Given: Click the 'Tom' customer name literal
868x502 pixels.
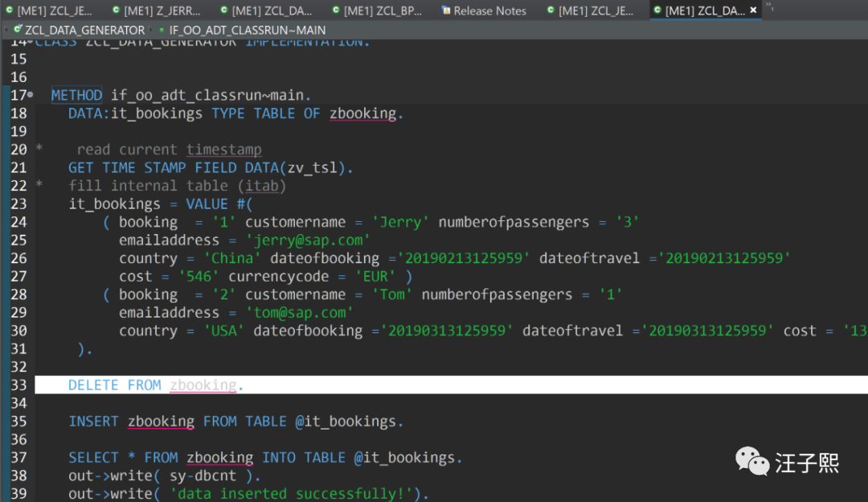Looking at the screenshot, I should (x=392, y=294).
